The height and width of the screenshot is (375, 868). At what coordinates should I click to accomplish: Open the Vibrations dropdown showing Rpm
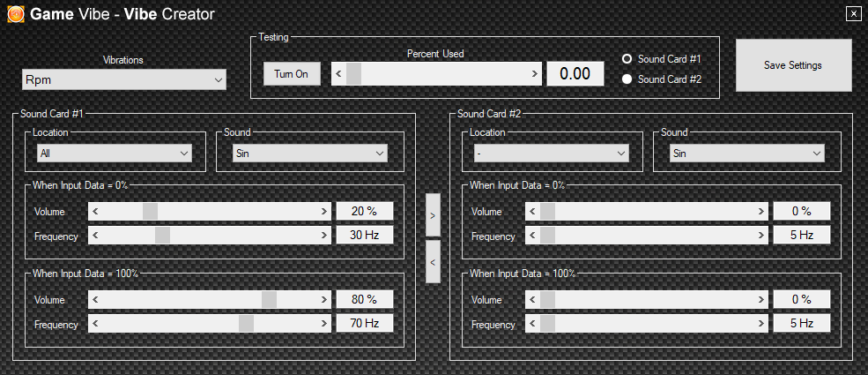pos(124,80)
